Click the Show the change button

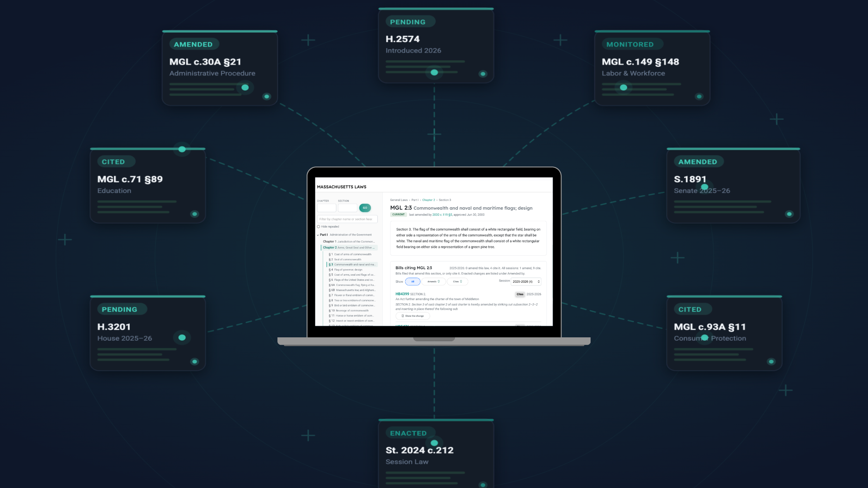coord(413,316)
